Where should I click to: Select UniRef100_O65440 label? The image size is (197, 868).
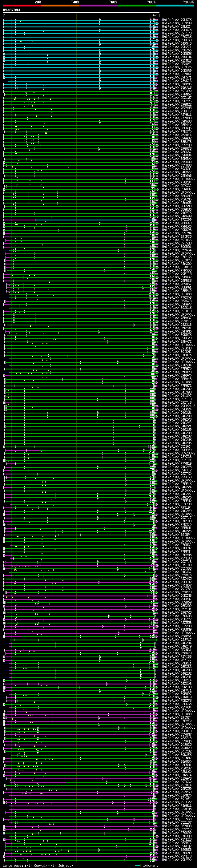coord(177,125)
